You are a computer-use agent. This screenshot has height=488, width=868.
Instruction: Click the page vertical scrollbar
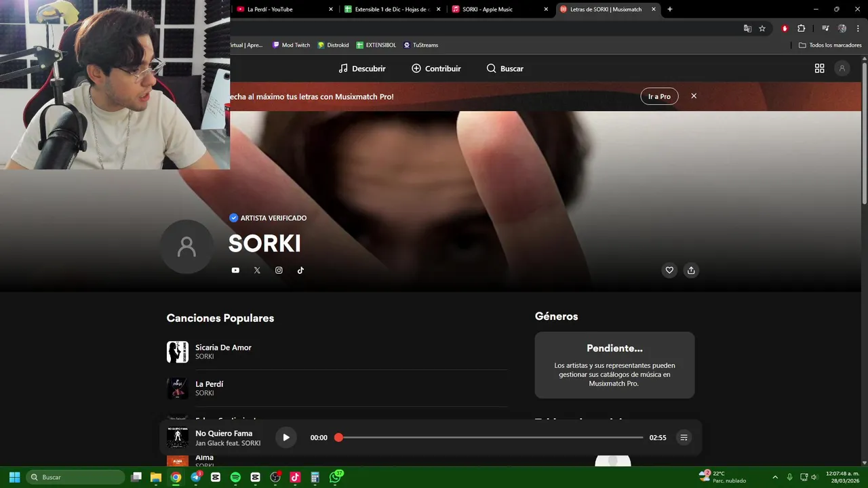(x=864, y=132)
